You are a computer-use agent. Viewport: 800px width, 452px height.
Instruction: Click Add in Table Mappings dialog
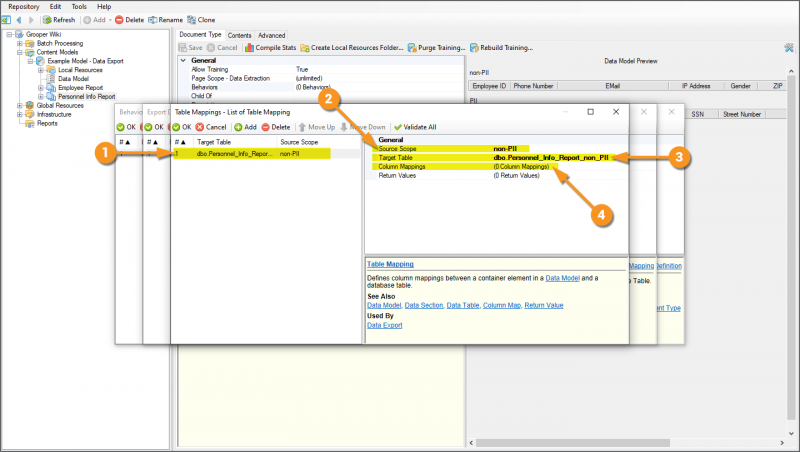pyautogui.click(x=245, y=127)
